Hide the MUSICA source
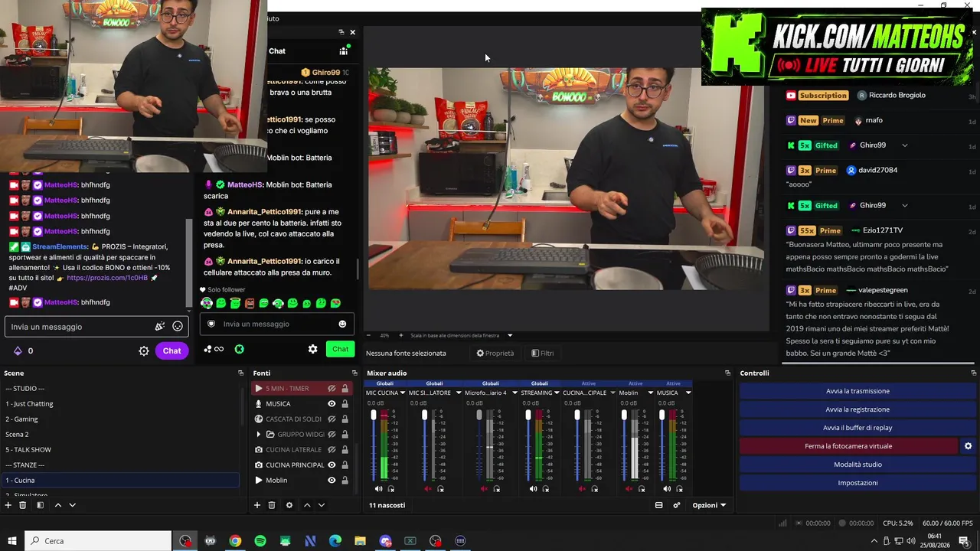The height and width of the screenshot is (551, 980). pyautogui.click(x=332, y=404)
